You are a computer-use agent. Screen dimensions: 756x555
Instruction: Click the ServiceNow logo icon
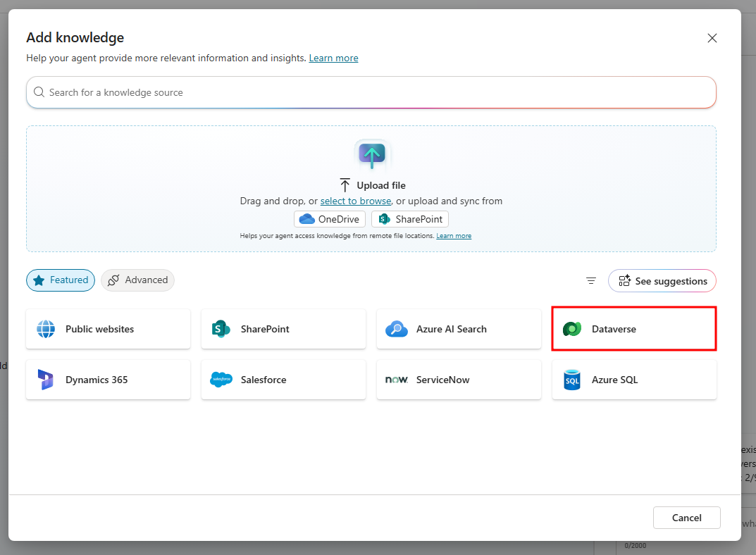(x=397, y=380)
